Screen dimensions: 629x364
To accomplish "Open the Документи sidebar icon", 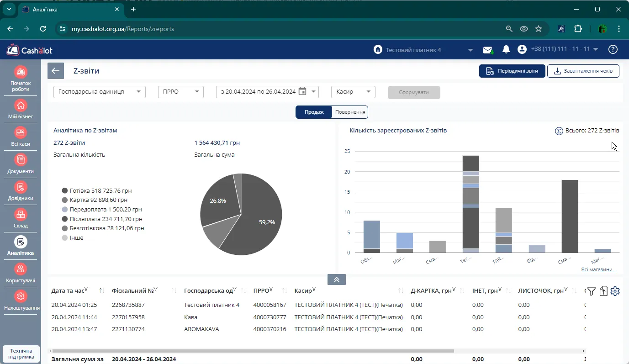I will coord(21,164).
